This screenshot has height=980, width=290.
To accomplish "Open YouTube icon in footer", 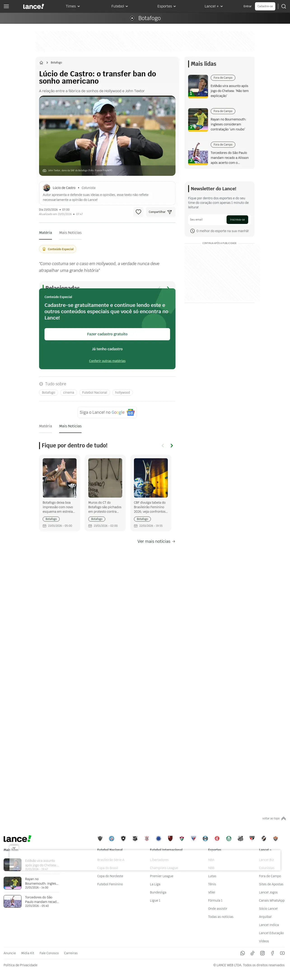I will point(282,953).
